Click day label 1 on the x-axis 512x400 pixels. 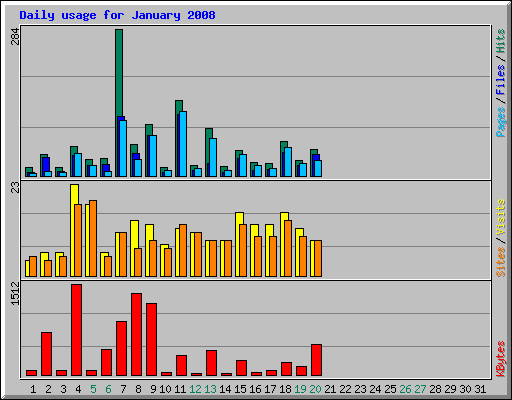click(33, 389)
